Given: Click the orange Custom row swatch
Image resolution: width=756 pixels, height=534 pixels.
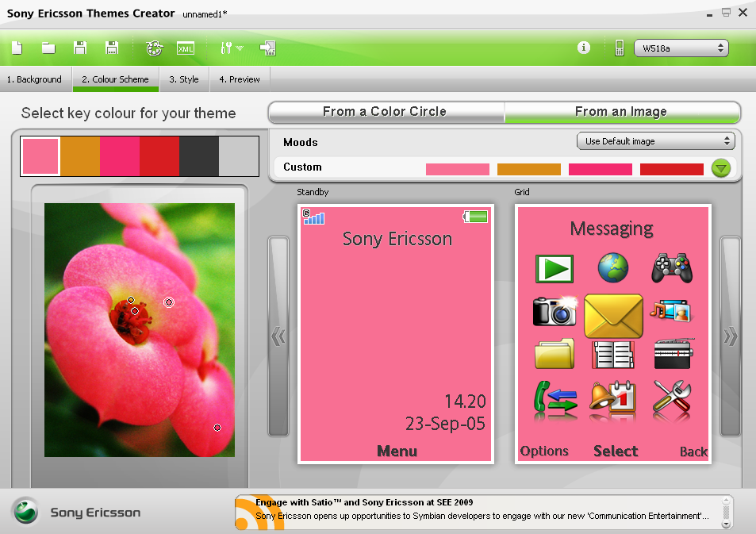Looking at the screenshot, I should 529,169.
